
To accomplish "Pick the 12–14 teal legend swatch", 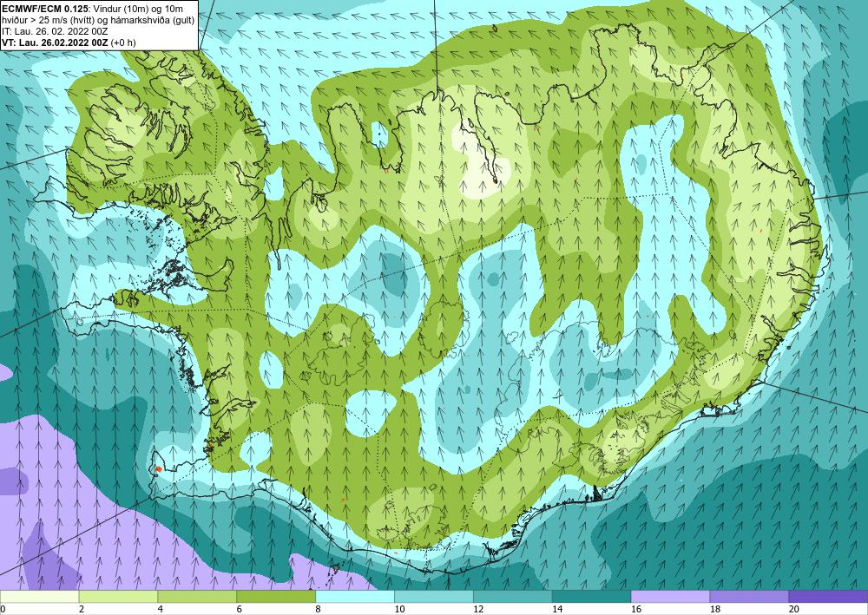I will [x=513, y=597].
